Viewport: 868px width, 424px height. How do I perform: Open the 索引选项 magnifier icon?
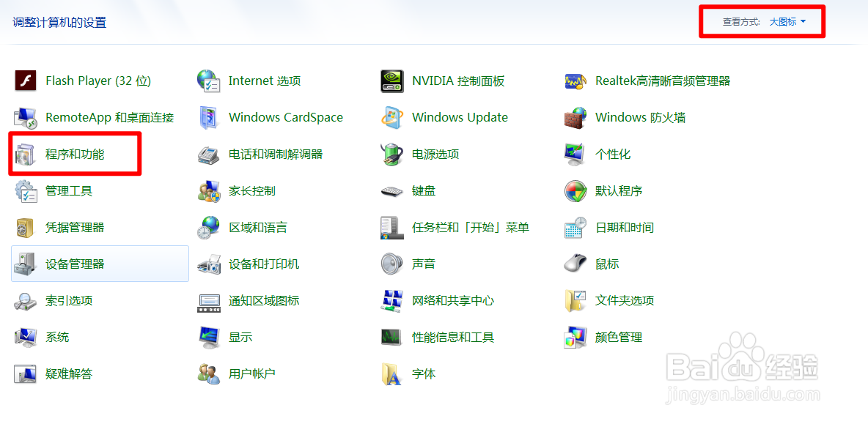click(x=26, y=300)
